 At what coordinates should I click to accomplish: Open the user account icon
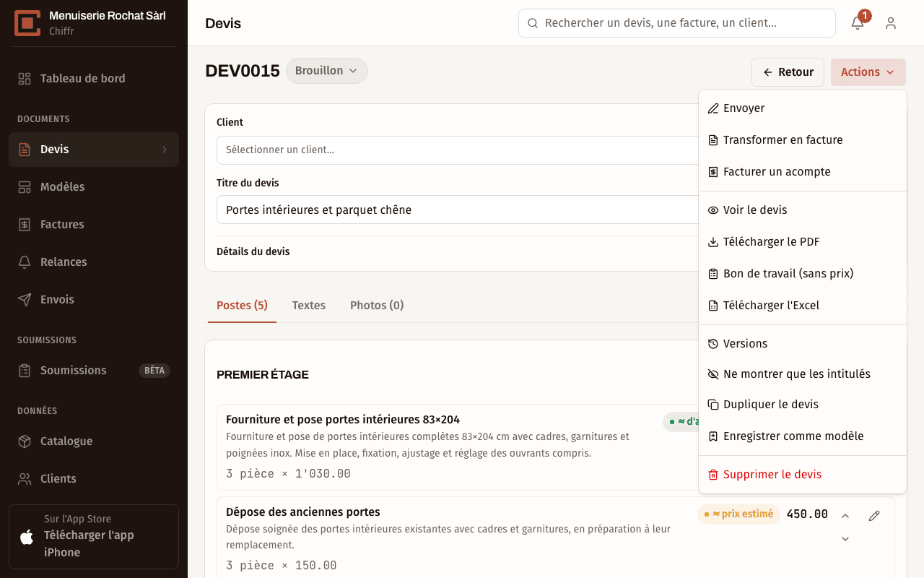click(891, 23)
